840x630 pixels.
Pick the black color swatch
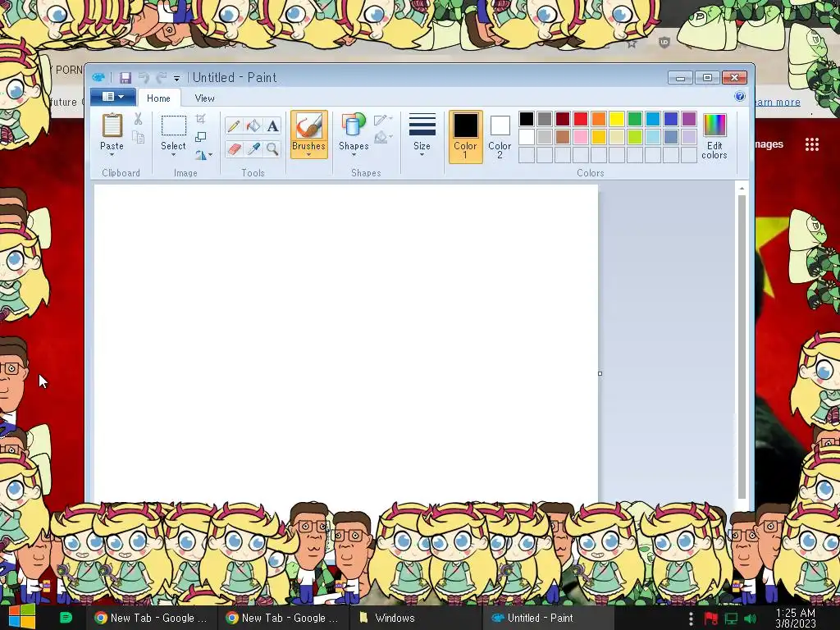tap(527, 119)
